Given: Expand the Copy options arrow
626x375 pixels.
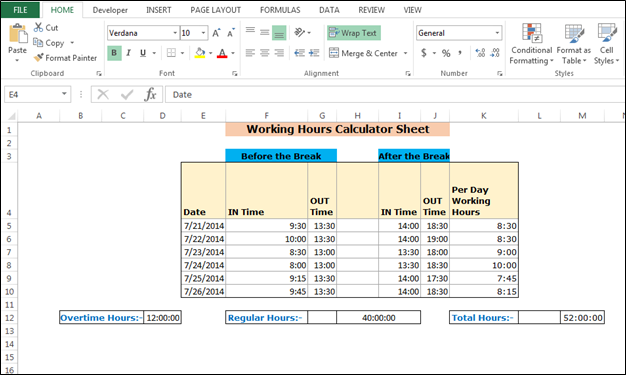Looking at the screenshot, I should tap(72, 43).
